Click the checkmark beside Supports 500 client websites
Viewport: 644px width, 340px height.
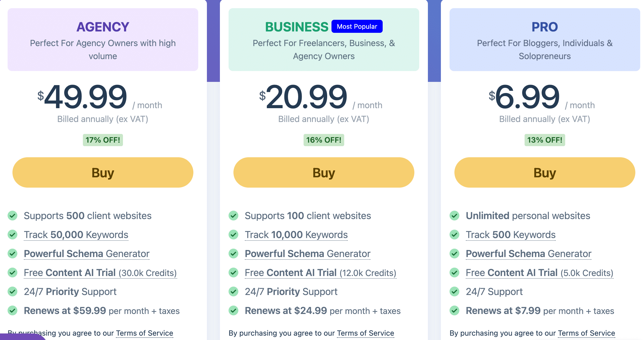[12, 216]
